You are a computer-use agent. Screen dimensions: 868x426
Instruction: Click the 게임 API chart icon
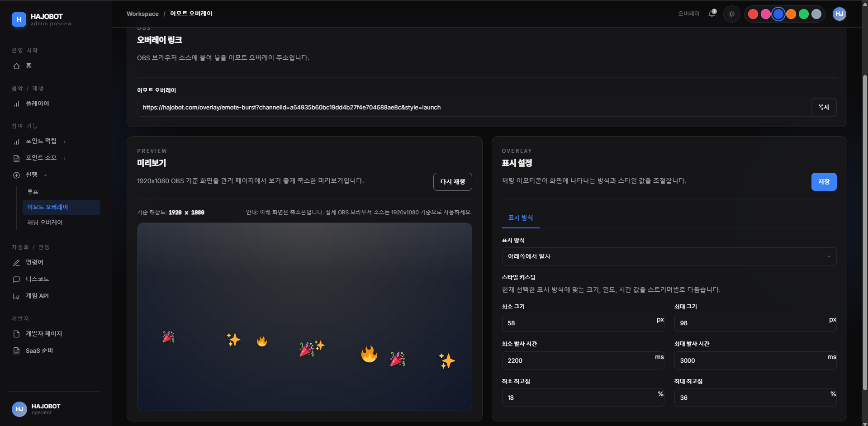[17, 296]
